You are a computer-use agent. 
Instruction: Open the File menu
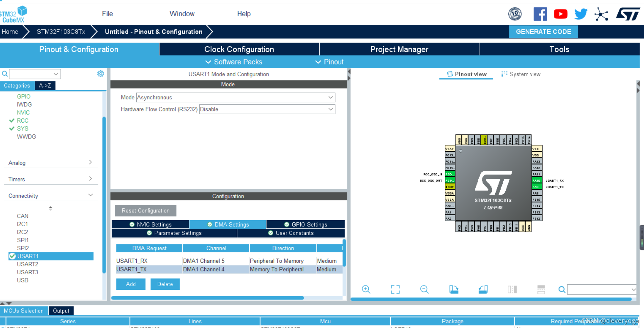click(x=107, y=14)
